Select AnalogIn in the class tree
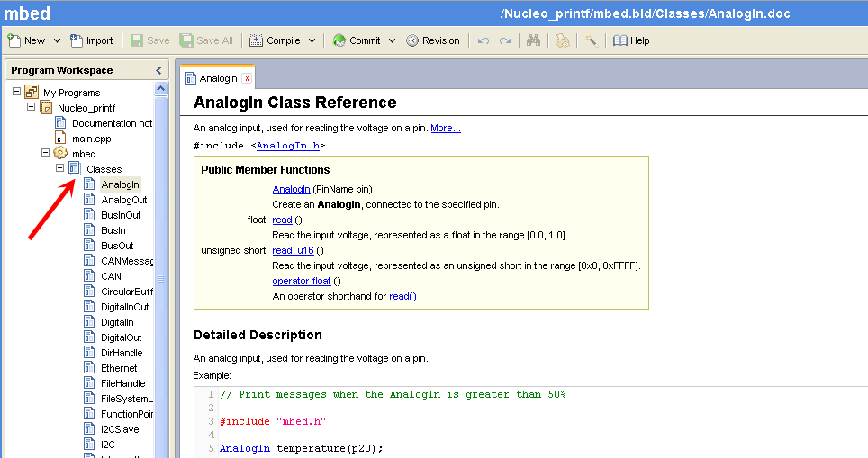868x458 pixels. [x=120, y=184]
